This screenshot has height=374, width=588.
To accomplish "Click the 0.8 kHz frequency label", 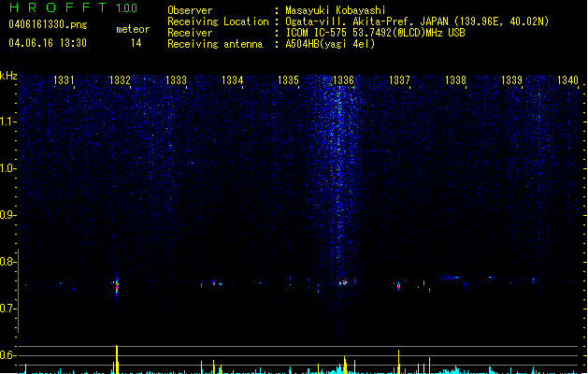I will (7, 262).
